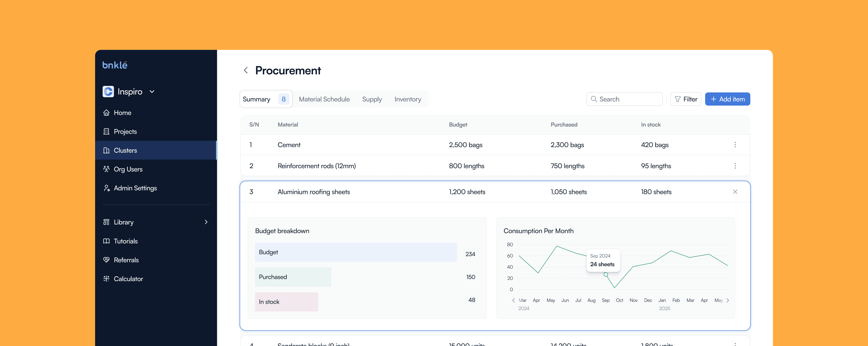868x346 pixels.
Task: Click the Budget column header
Action: tap(458, 124)
